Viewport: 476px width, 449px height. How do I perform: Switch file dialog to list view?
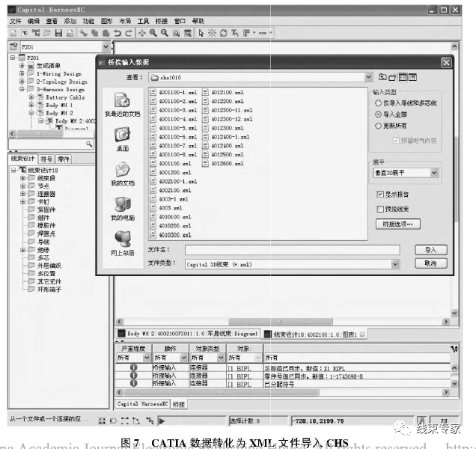coord(403,77)
